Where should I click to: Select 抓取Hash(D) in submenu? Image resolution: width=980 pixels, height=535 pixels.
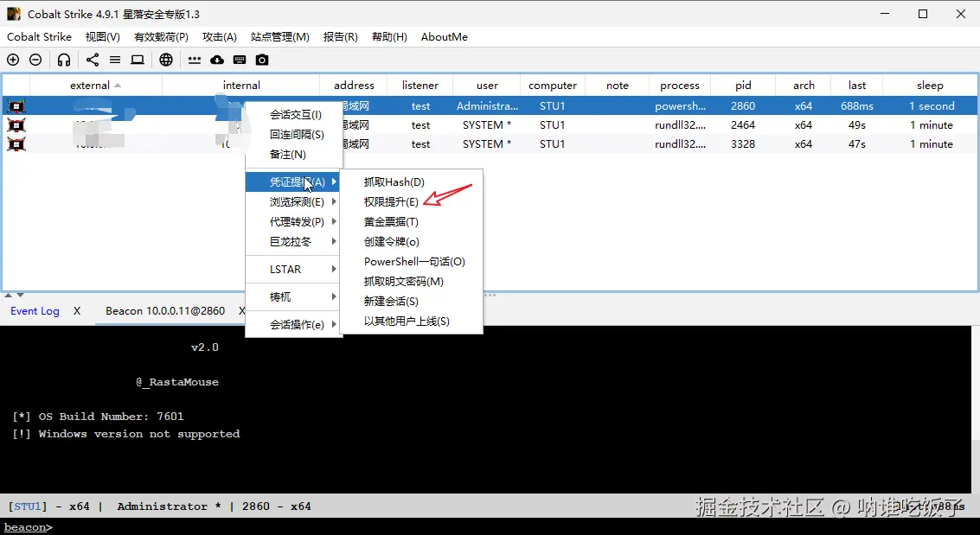click(x=411, y=182)
